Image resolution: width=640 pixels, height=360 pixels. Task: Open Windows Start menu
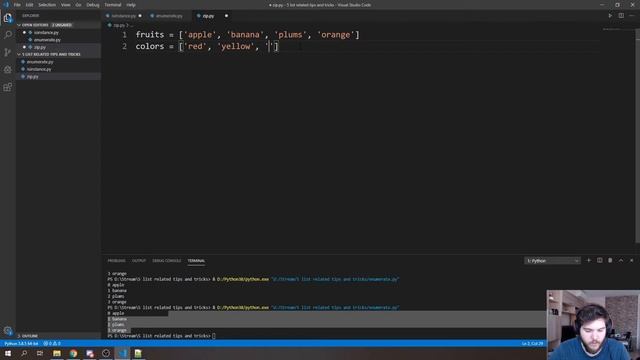point(8,353)
